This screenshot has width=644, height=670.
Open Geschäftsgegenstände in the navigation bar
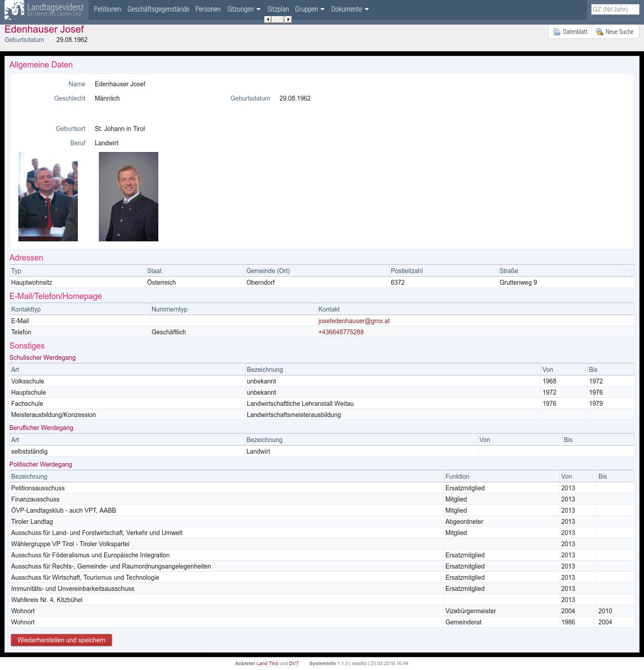(158, 9)
